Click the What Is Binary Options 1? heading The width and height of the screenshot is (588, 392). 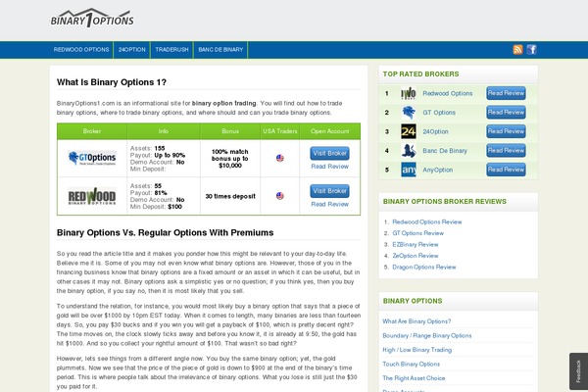pos(112,82)
